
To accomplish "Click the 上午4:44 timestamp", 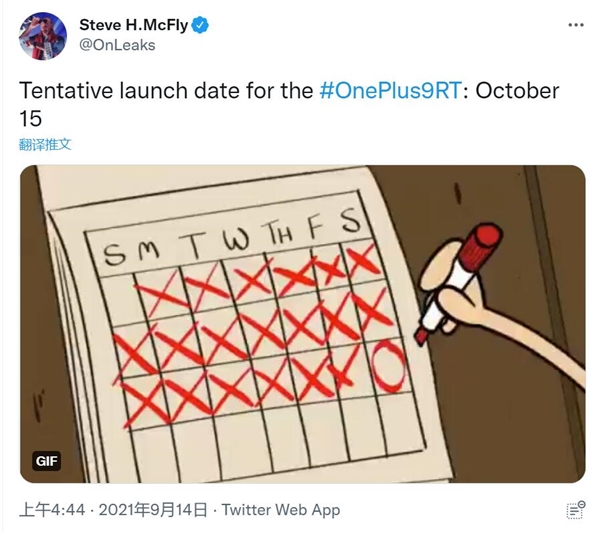I will pyautogui.click(x=52, y=510).
